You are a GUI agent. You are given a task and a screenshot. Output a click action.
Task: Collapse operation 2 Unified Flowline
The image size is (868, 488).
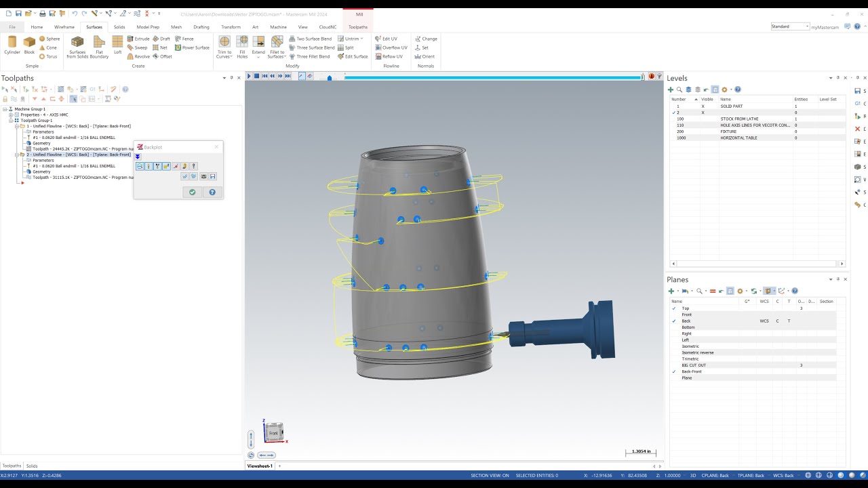16,155
